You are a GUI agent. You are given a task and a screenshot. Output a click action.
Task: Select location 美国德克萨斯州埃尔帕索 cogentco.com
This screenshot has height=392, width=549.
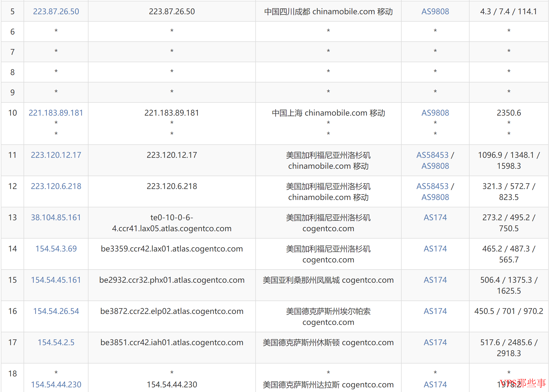pyautogui.click(x=328, y=317)
